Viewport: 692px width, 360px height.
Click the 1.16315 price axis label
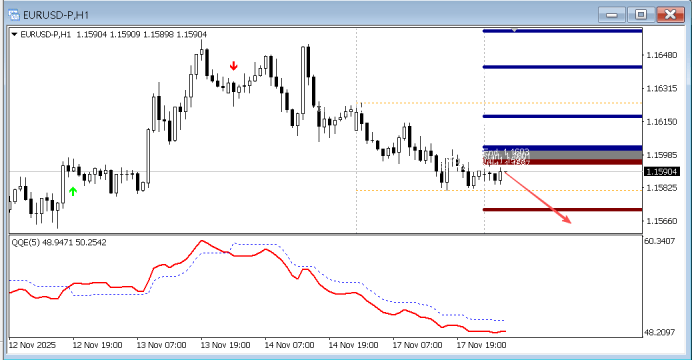pyautogui.click(x=662, y=89)
